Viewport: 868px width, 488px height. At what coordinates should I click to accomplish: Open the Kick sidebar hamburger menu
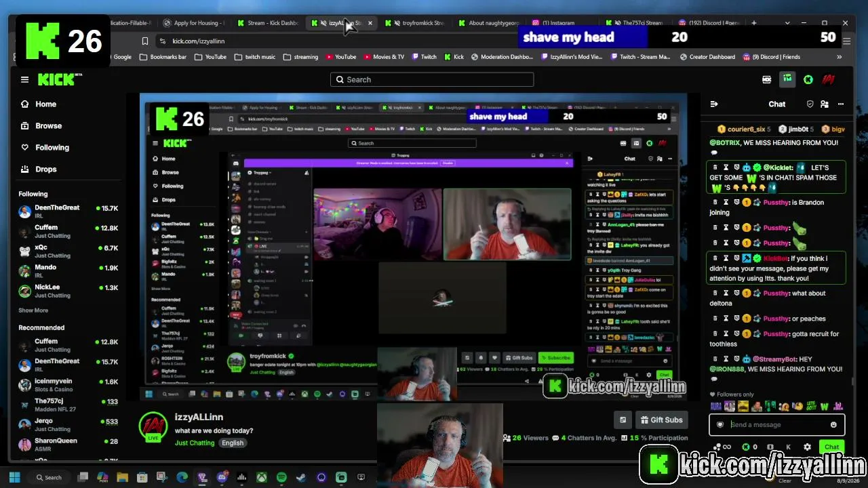pyautogui.click(x=24, y=79)
